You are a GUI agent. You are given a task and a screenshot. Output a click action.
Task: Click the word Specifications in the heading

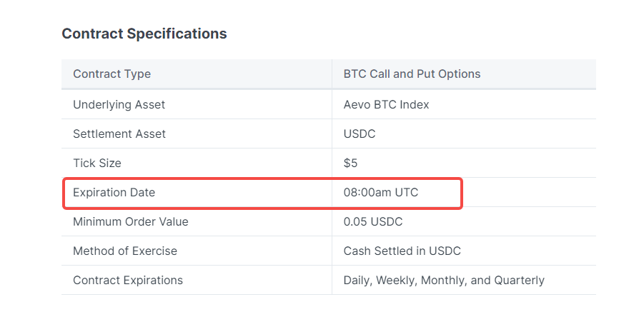pos(177,34)
